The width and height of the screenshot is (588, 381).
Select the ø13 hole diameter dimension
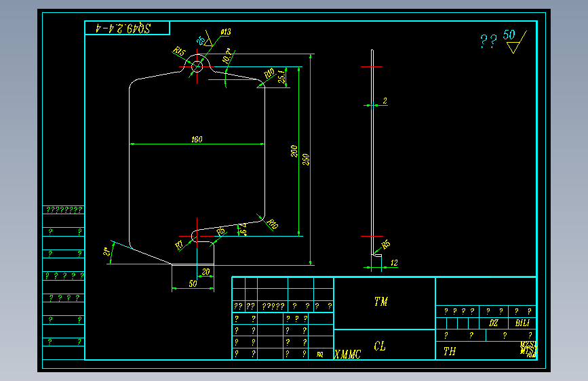point(226,32)
